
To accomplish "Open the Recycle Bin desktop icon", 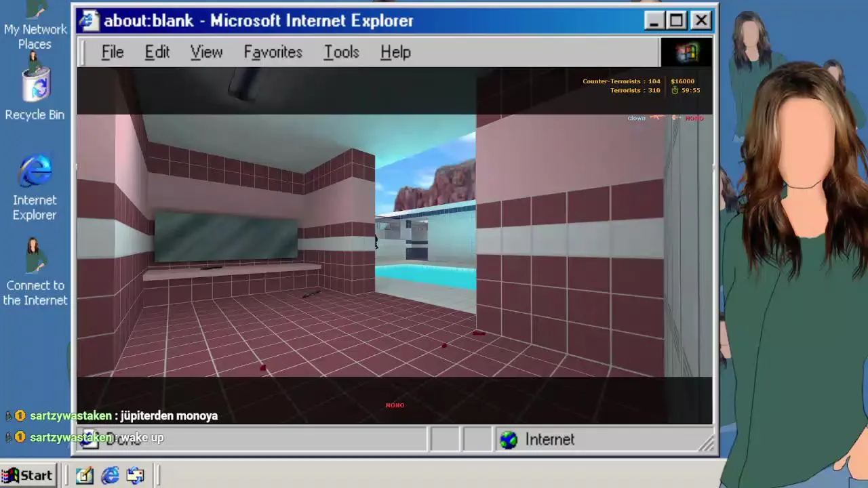I will coord(35,88).
